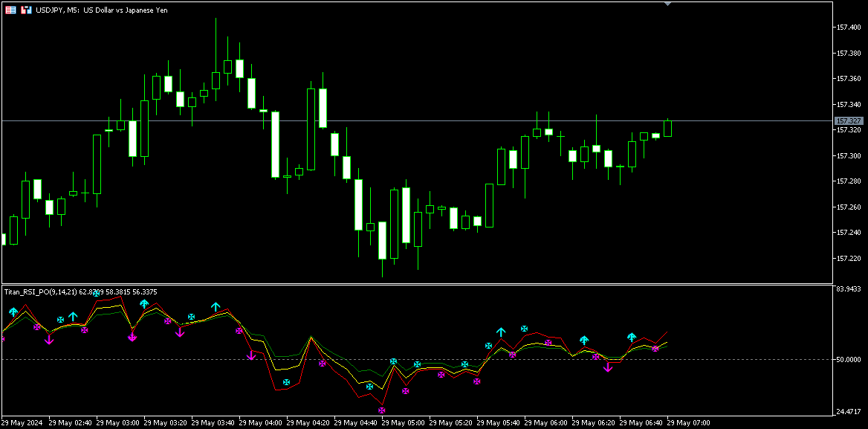Click the 29 May 07:00 time label

[688, 423]
